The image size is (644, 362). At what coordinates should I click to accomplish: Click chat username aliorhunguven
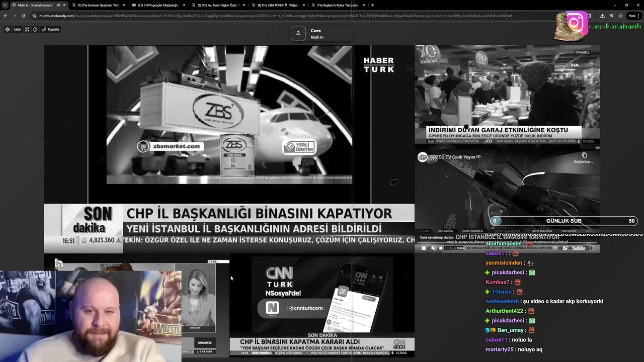(504, 243)
